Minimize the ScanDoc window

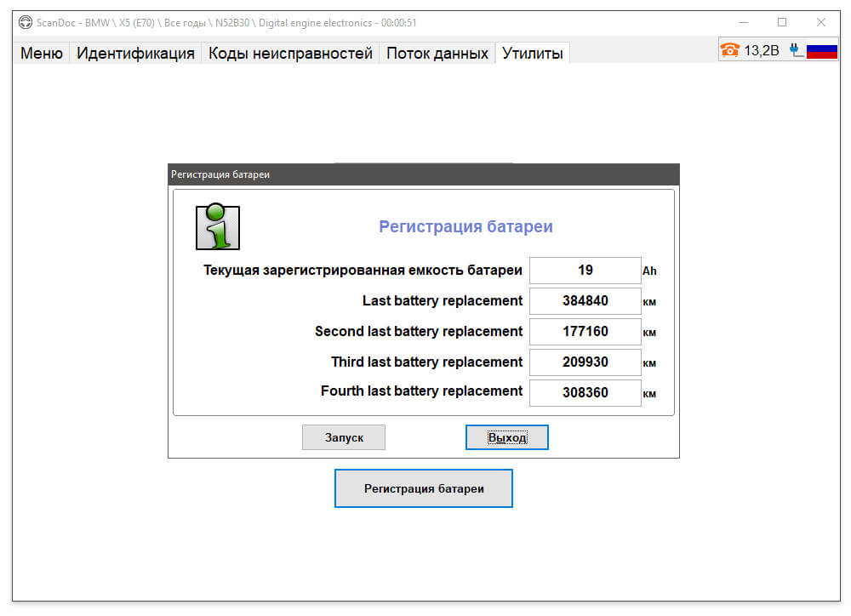[744, 23]
